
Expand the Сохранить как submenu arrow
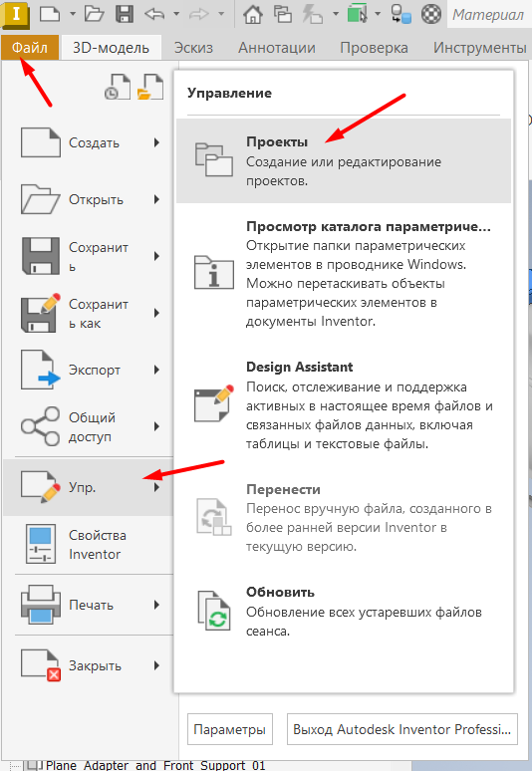(156, 313)
